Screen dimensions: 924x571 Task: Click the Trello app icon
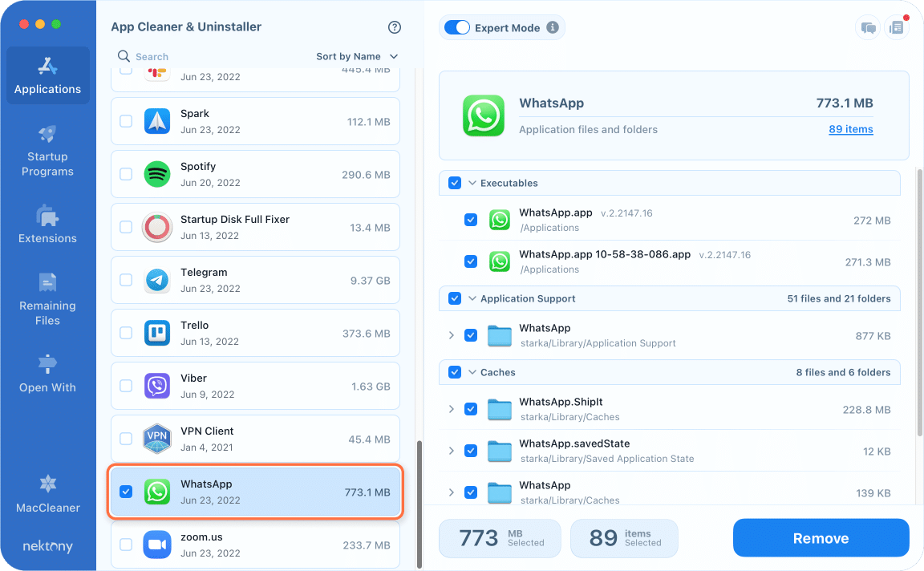pyautogui.click(x=157, y=333)
